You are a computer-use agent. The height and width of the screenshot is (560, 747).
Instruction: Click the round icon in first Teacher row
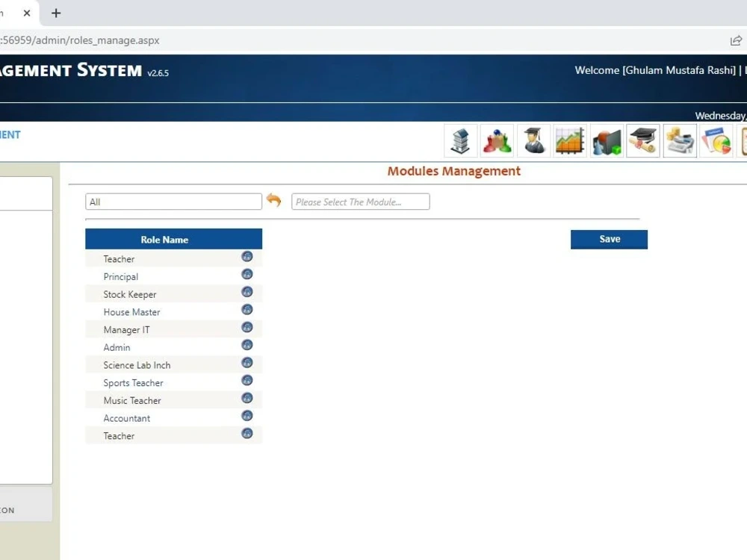click(247, 257)
